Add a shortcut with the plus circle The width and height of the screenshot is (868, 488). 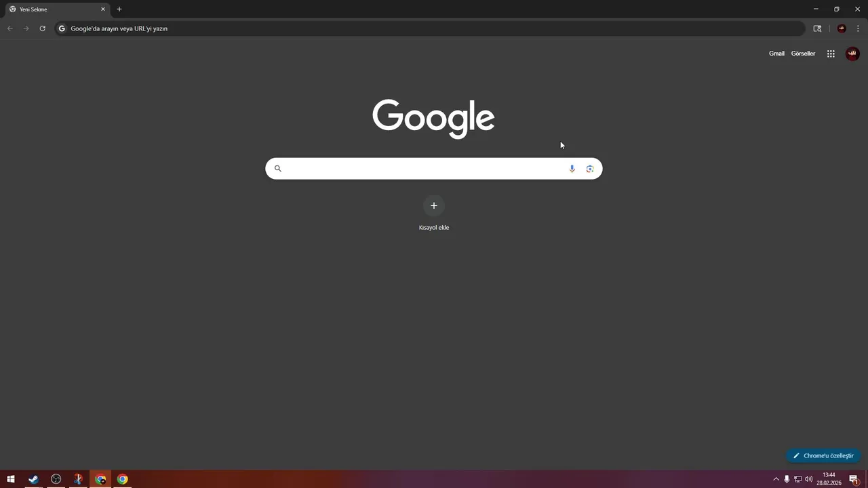[x=434, y=205]
